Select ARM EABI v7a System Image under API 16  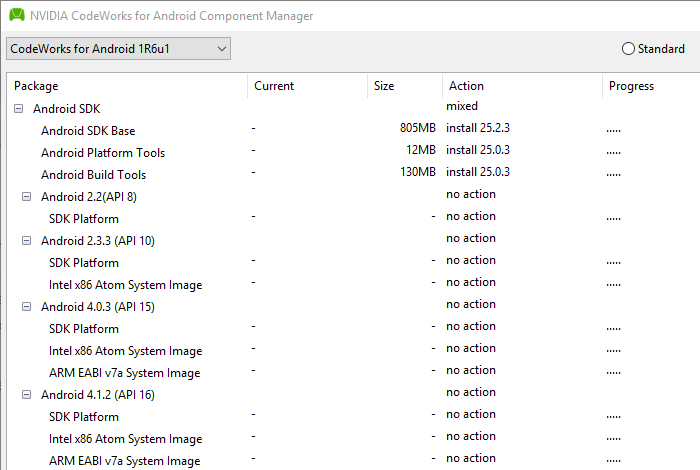click(124, 461)
